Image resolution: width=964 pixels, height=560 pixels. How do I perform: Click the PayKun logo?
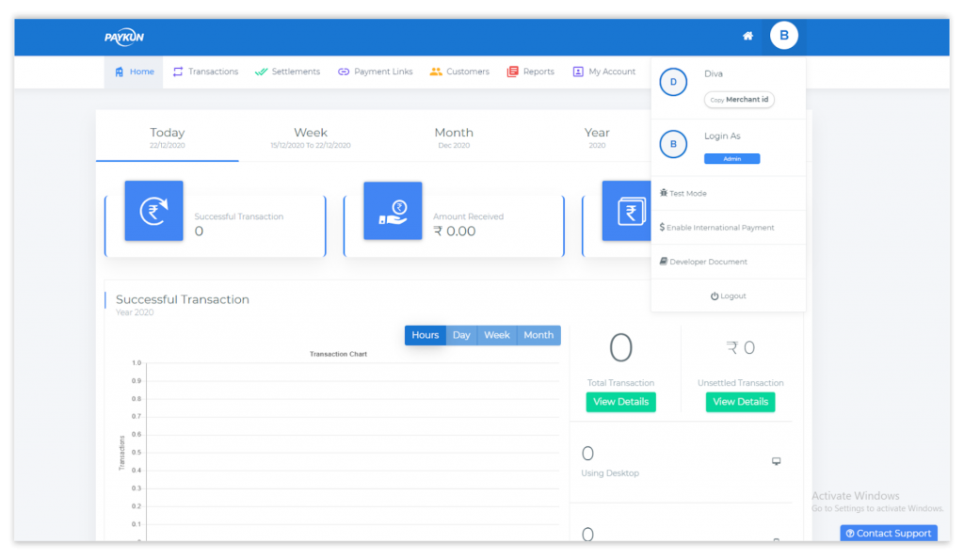(x=123, y=37)
